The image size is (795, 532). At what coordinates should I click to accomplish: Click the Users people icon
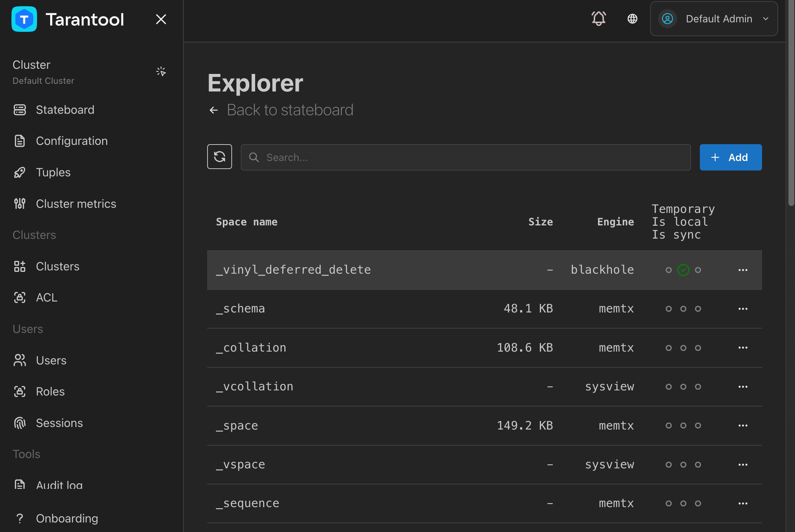[20, 360]
